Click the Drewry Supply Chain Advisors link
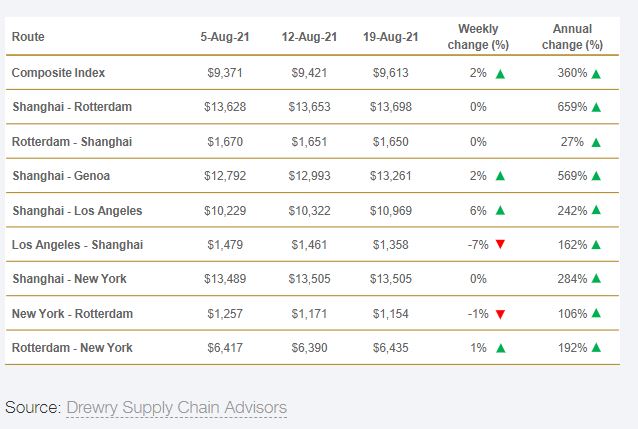638x429 pixels. coord(176,407)
